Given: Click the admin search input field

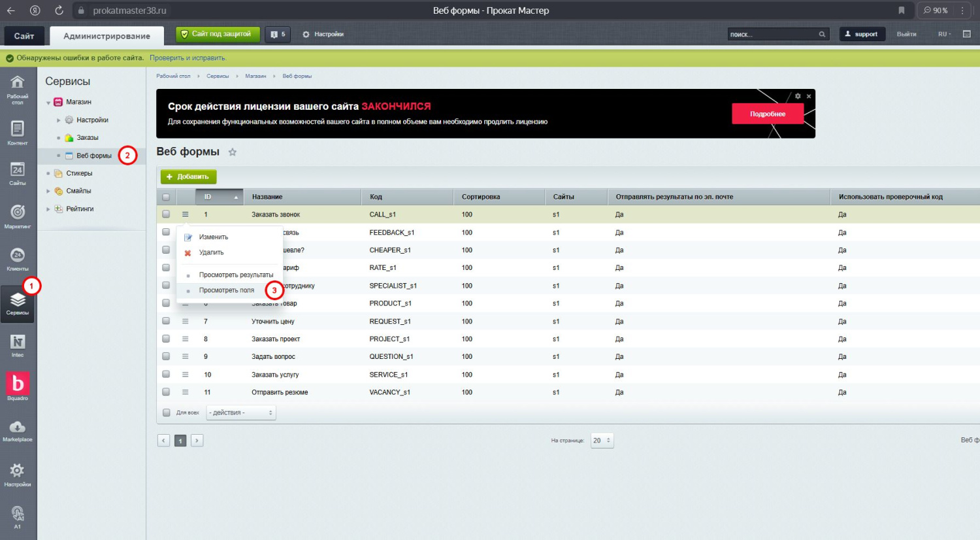Looking at the screenshot, I should (772, 35).
